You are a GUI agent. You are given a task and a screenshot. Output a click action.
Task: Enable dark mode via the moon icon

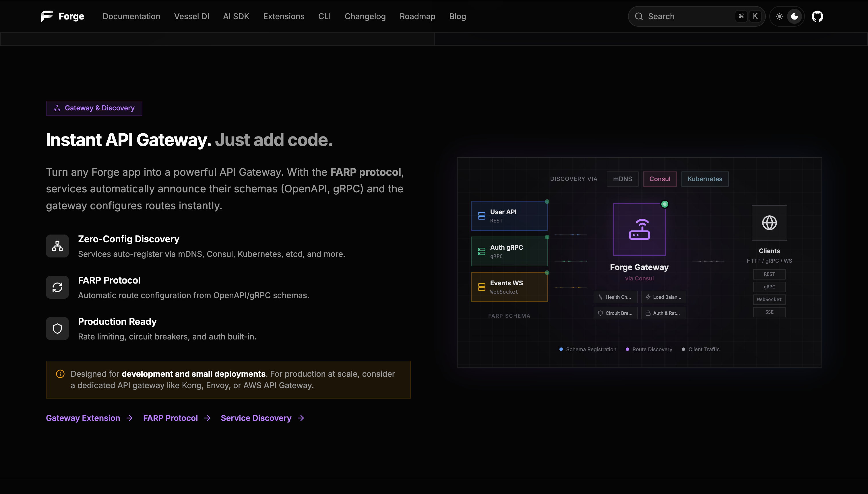(x=794, y=16)
